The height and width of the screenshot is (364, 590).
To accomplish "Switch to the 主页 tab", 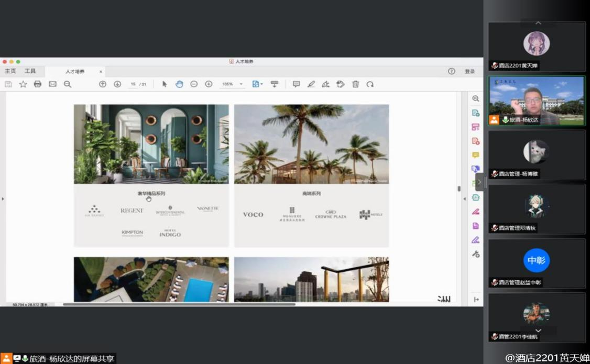I will coord(10,71).
